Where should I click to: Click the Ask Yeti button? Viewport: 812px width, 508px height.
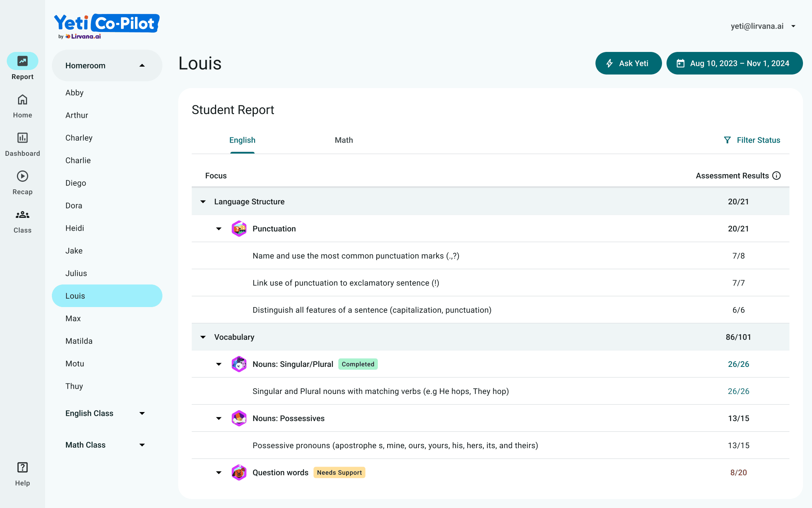pyautogui.click(x=628, y=63)
